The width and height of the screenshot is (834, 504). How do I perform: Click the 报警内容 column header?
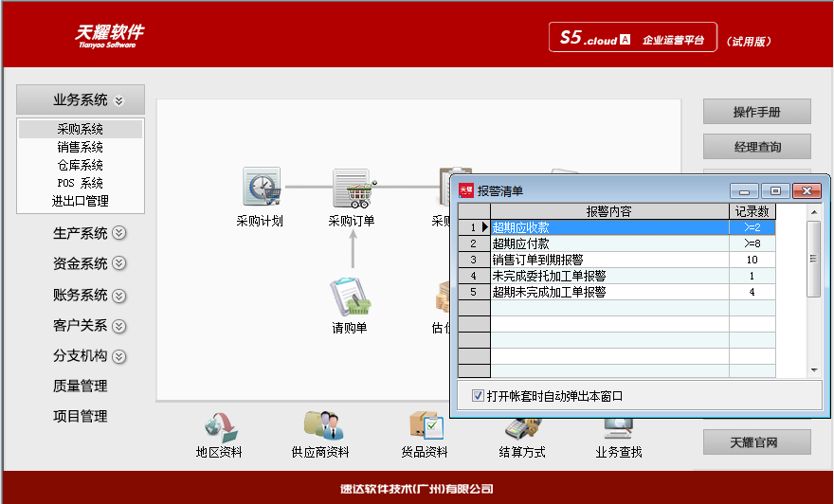click(609, 211)
